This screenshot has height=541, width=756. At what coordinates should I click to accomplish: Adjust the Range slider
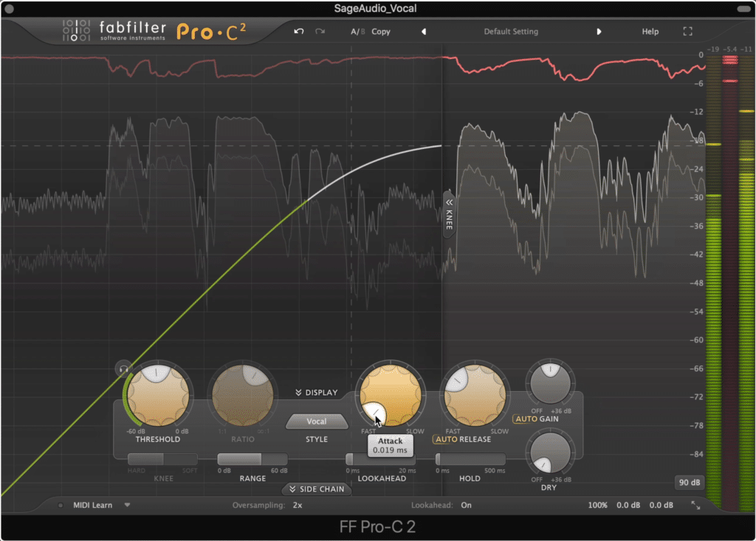pyautogui.click(x=252, y=459)
